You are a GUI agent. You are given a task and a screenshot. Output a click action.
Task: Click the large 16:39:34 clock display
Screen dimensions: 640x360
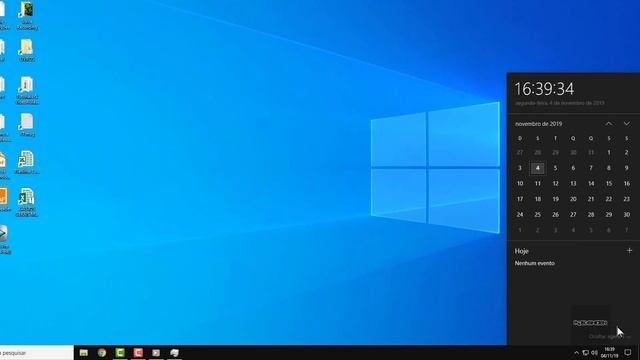(544, 89)
